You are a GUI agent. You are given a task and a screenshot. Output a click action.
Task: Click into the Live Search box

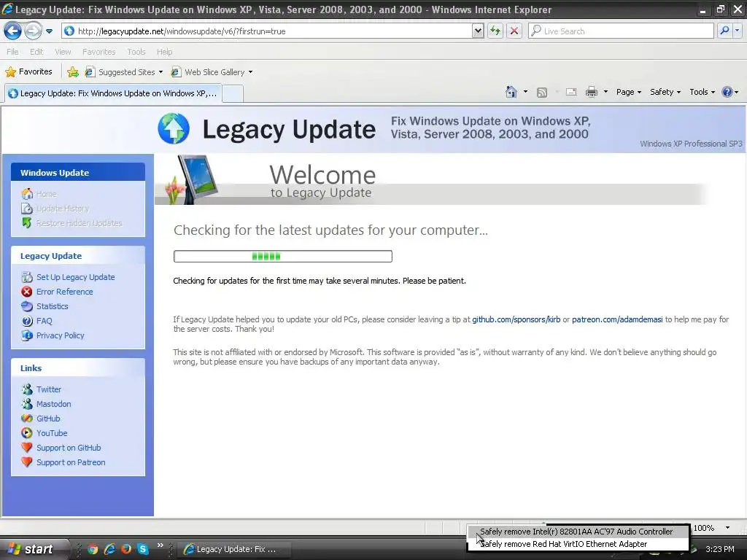pyautogui.click(x=620, y=31)
